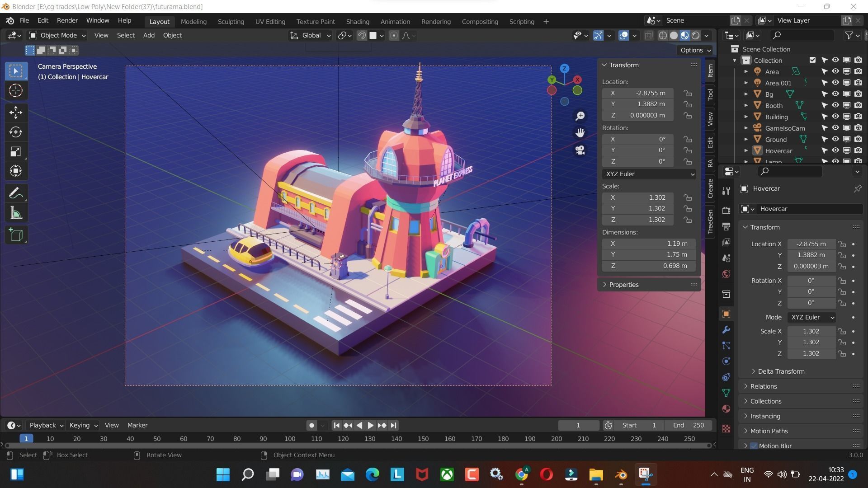Viewport: 868px width, 488px height.
Task: Hide the Hovercar object in viewport
Action: point(835,150)
